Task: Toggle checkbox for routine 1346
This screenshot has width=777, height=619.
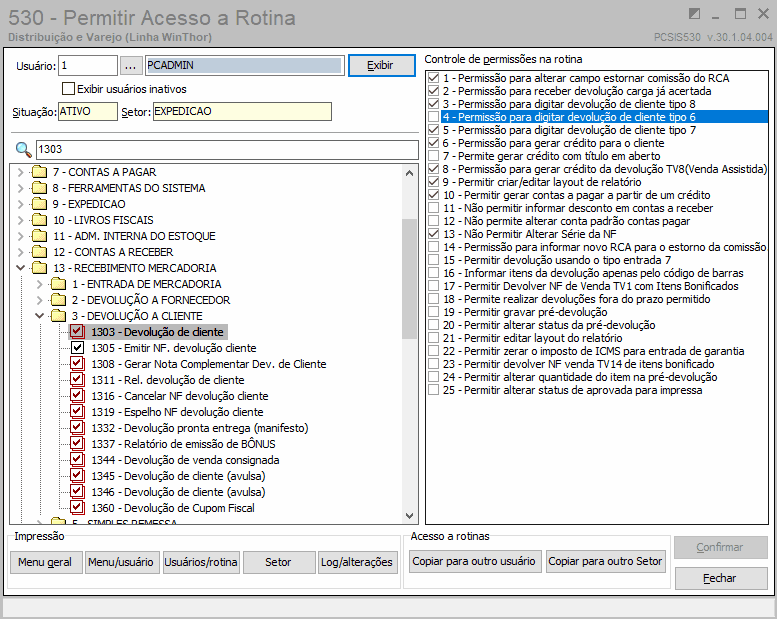Action: click(x=77, y=492)
